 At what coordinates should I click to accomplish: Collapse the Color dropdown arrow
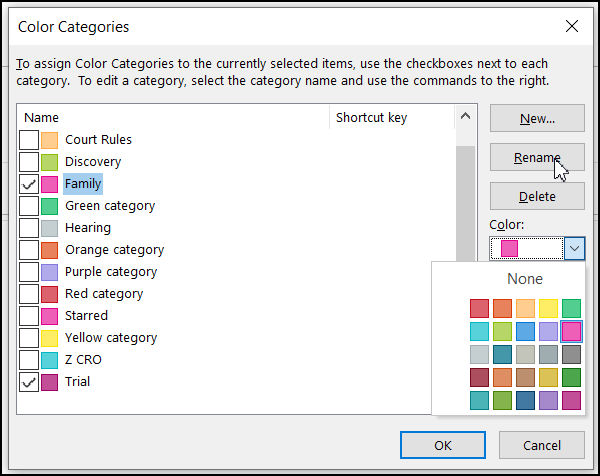(x=574, y=249)
